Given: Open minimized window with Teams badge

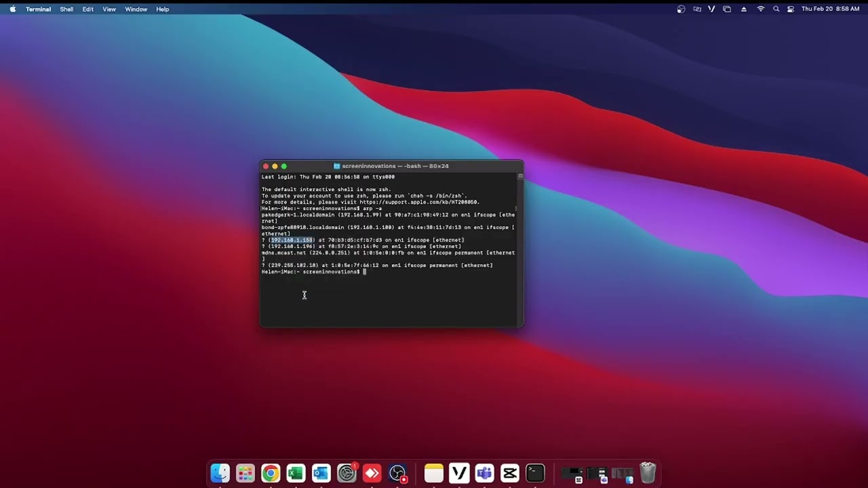Looking at the screenshot, I should (597, 474).
